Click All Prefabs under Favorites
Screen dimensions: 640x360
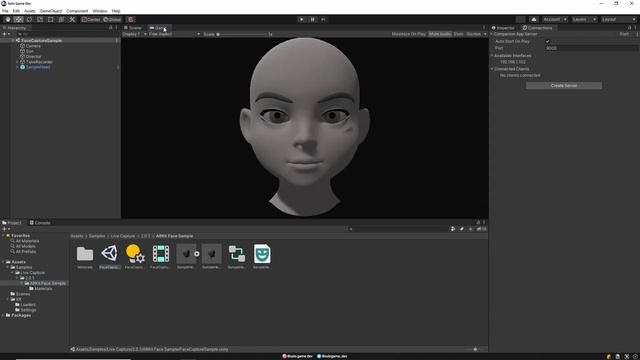26,252
